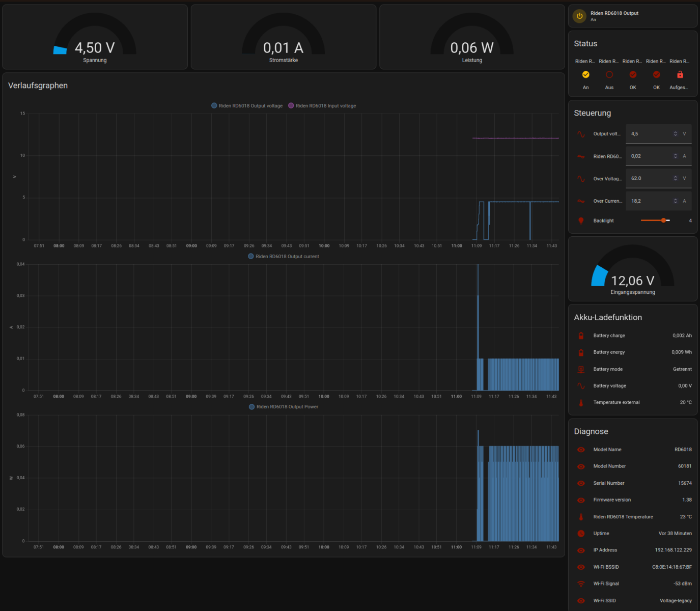Click the Riden RD6018 Output card title
This screenshot has height=611, width=700.
click(x=614, y=13)
